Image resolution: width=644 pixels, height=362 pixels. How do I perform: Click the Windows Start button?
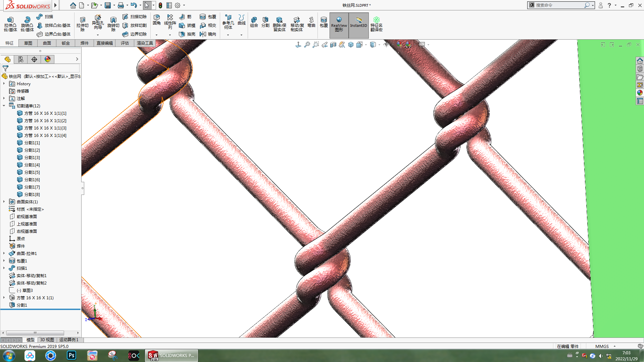click(x=9, y=355)
